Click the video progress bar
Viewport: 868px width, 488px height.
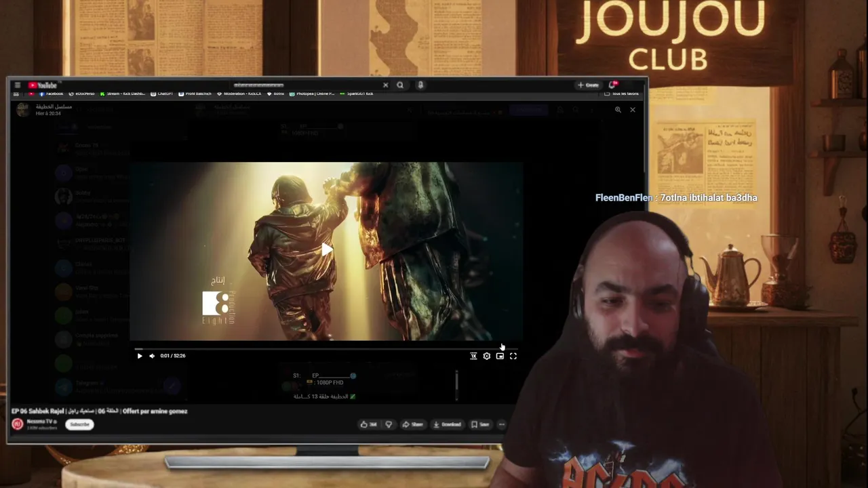pos(325,348)
